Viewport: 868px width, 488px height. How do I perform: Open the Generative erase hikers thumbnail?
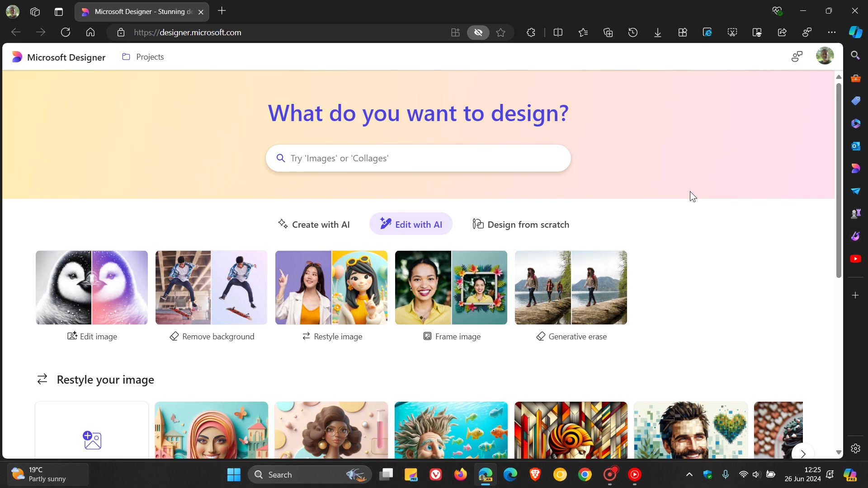tap(571, 287)
